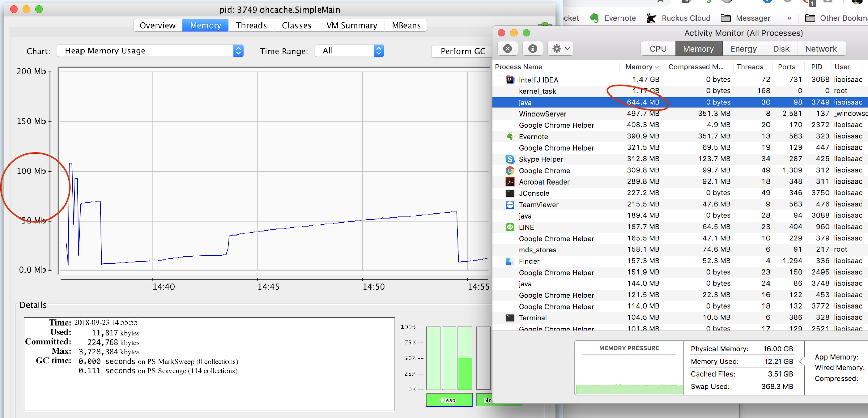Viewport: 868px width, 418px height.
Task: Click the TeamViewer process icon
Action: [510, 205]
